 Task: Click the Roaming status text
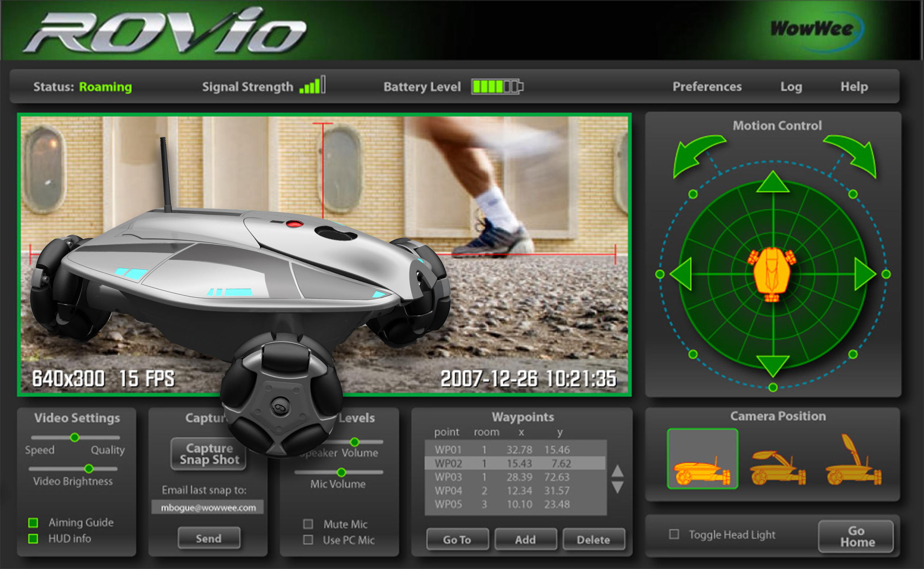pos(105,87)
